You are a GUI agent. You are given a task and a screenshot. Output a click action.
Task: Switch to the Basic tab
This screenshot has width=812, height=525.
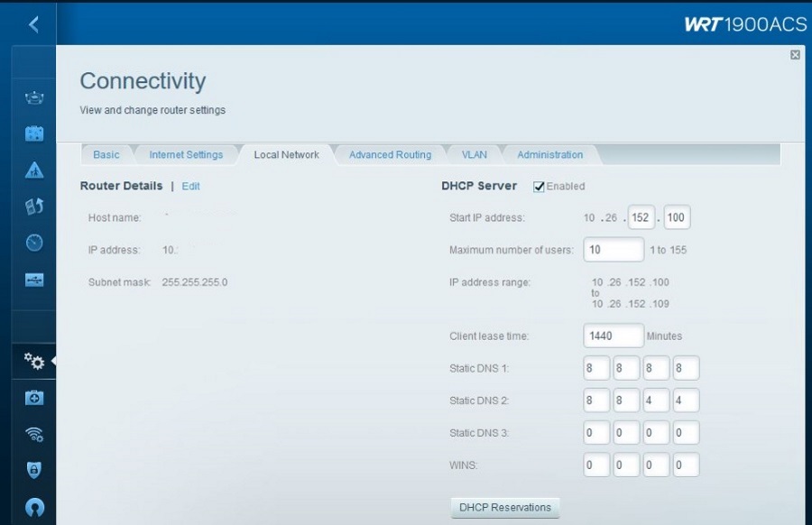pos(106,154)
